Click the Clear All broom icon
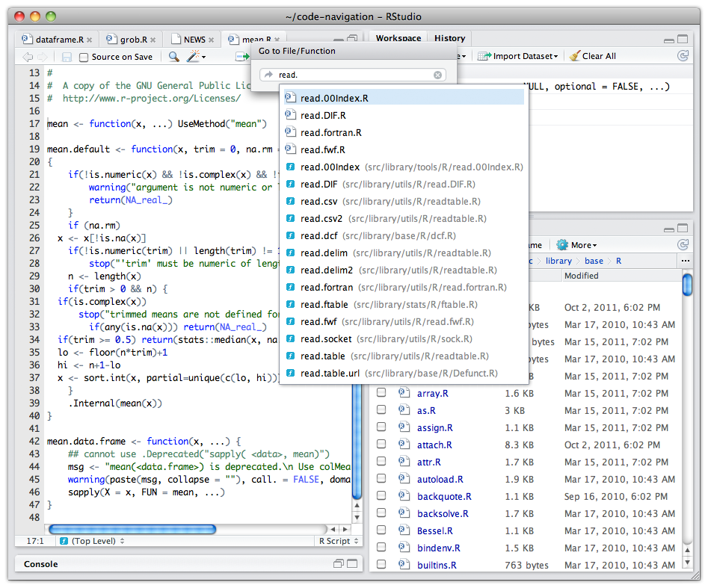Viewport: 708px width, 588px height. click(574, 56)
